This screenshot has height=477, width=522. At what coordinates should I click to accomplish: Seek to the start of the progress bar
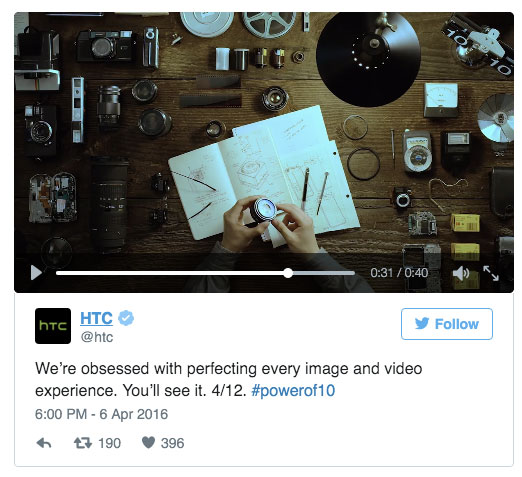[x=57, y=273]
